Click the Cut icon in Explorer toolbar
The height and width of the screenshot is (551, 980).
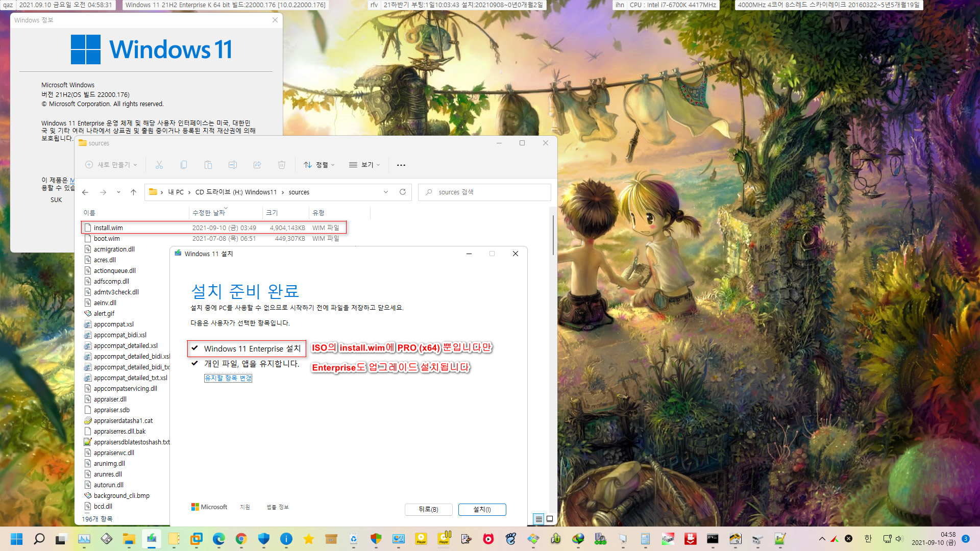click(x=159, y=165)
